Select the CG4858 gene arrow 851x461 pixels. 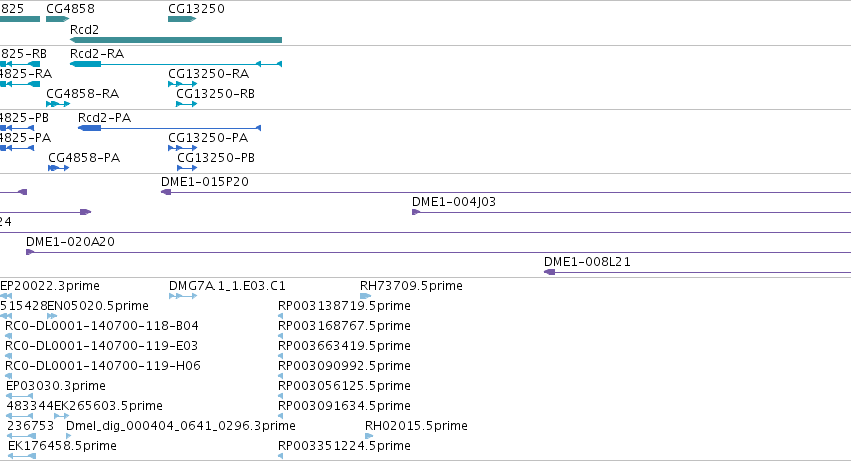[x=57, y=19]
